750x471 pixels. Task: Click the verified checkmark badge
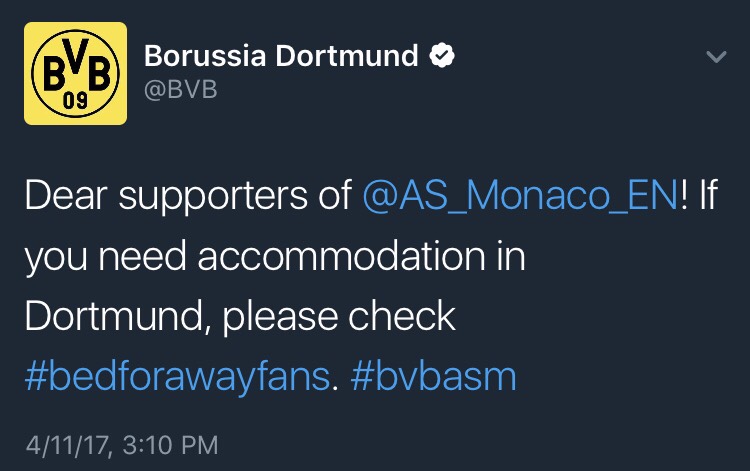coord(441,57)
